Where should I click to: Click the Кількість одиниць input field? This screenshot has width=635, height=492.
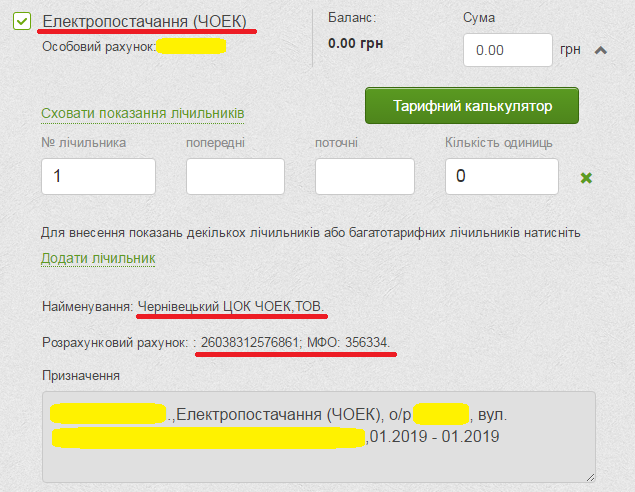coord(501,176)
